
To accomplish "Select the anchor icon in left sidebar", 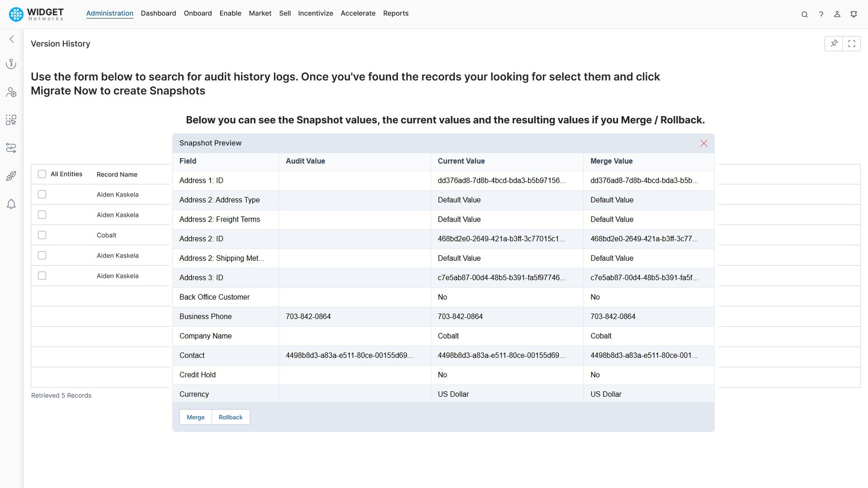I will point(11,63).
